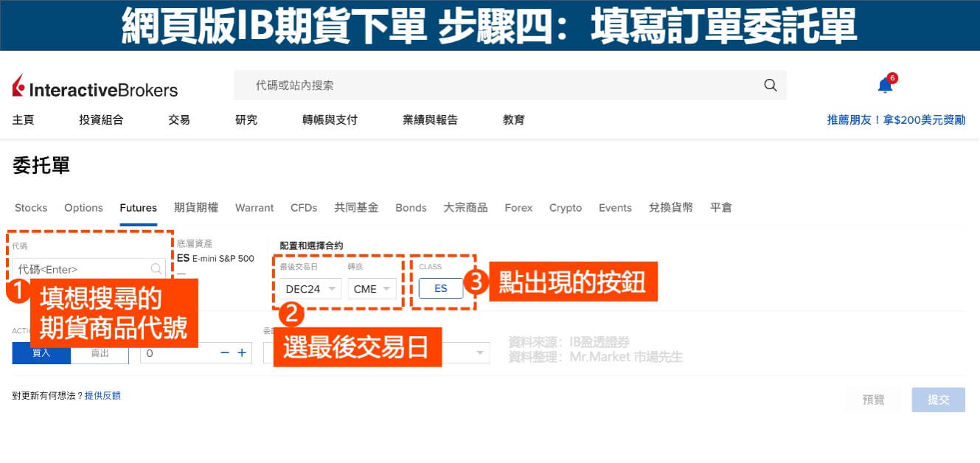Image resolution: width=980 pixels, height=463 pixels.
Task: Click the magnifier icon in search bar
Action: (771, 86)
